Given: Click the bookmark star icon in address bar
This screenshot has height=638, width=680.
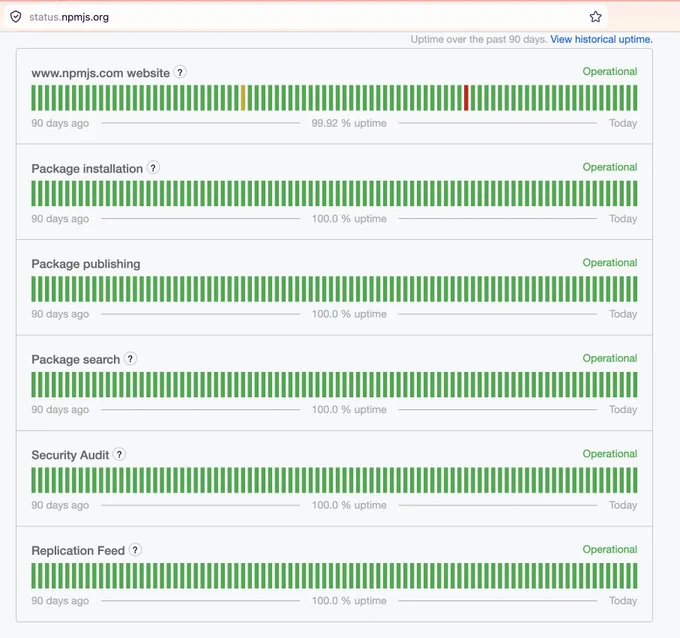Looking at the screenshot, I should point(595,17).
